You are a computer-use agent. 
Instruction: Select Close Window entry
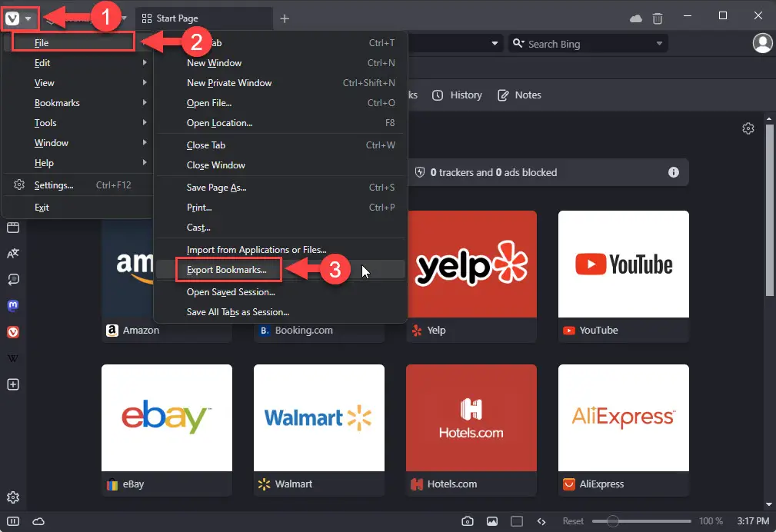281,165
